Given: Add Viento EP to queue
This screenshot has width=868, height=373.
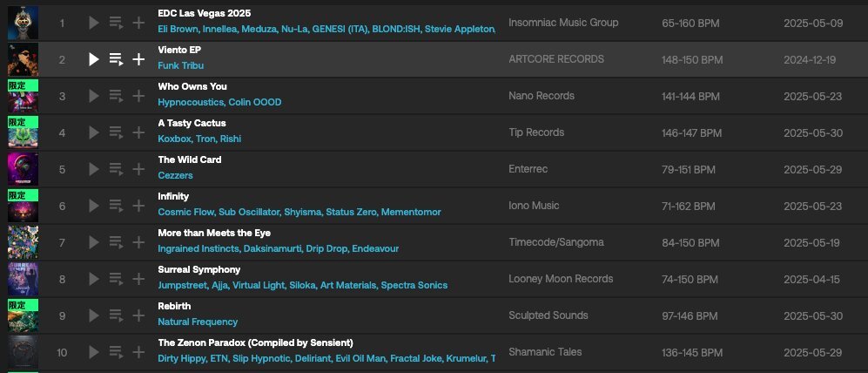Looking at the screenshot, I should 117,59.
